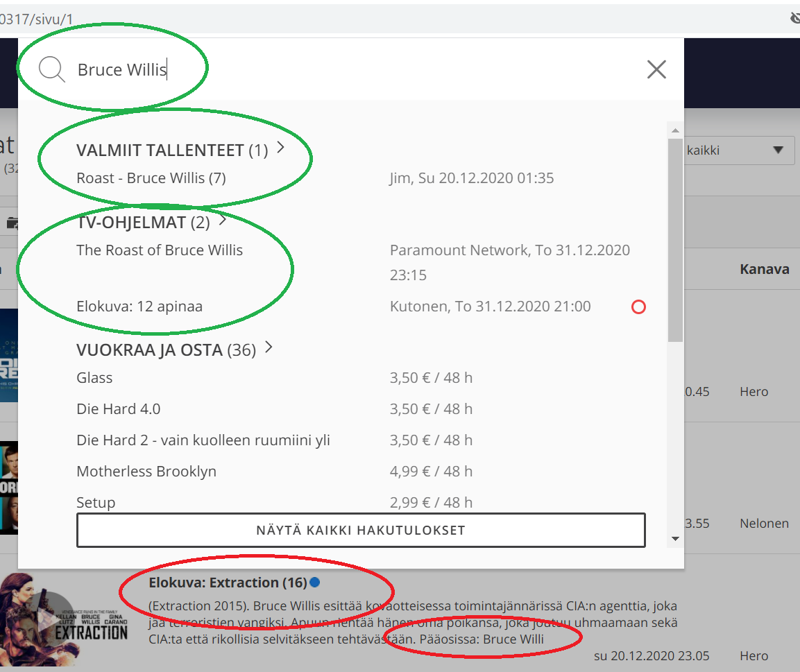The width and height of the screenshot is (800, 672).
Task: Open the VALMIIT TALLENTEET (1) heading
Action: click(x=172, y=150)
